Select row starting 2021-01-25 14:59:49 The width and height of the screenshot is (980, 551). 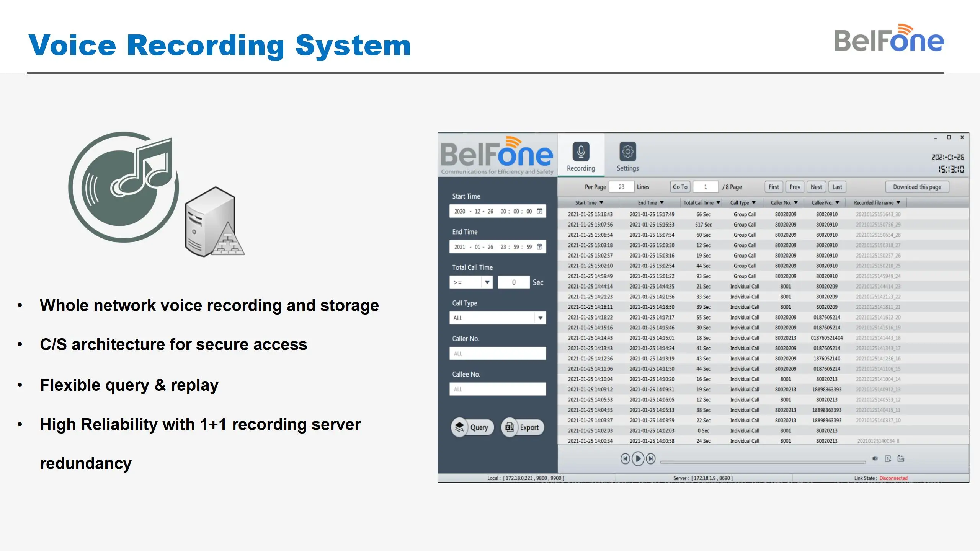763,276
